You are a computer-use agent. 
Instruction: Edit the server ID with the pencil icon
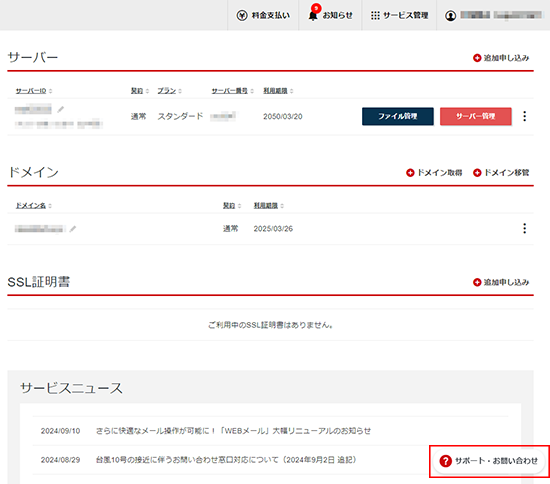click(x=61, y=109)
